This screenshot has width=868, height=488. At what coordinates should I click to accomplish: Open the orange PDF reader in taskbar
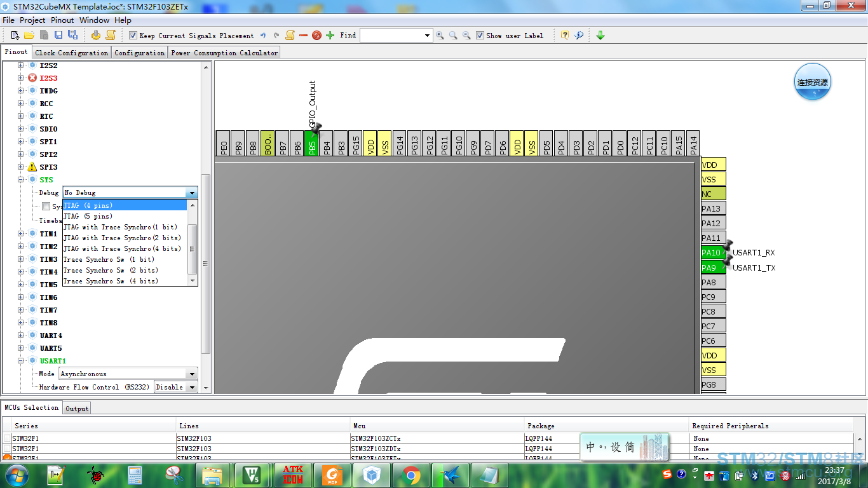tap(332, 475)
